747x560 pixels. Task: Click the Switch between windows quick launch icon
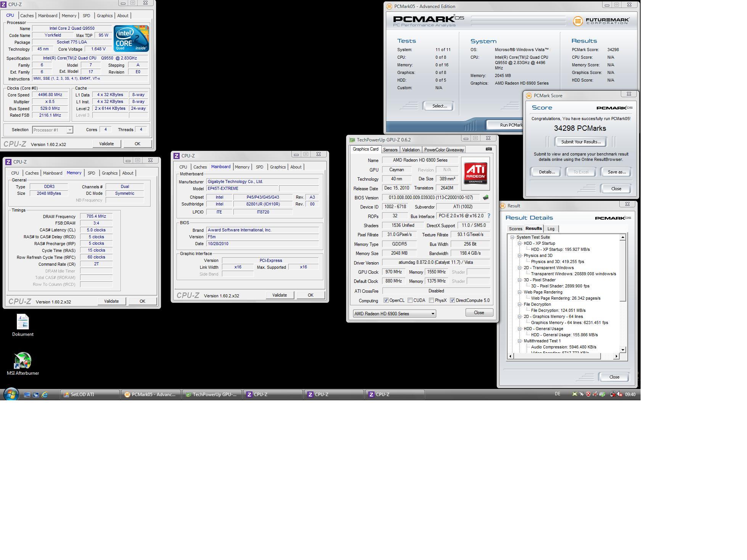(36, 395)
